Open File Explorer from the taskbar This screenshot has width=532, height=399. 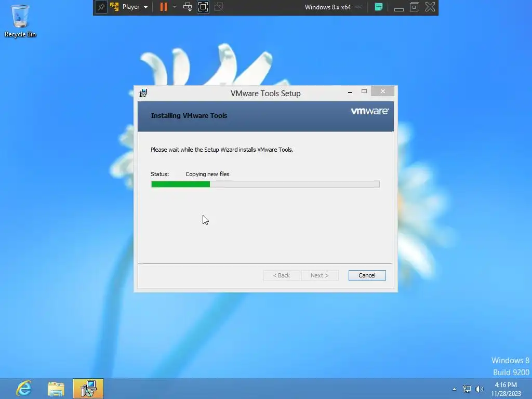point(56,389)
